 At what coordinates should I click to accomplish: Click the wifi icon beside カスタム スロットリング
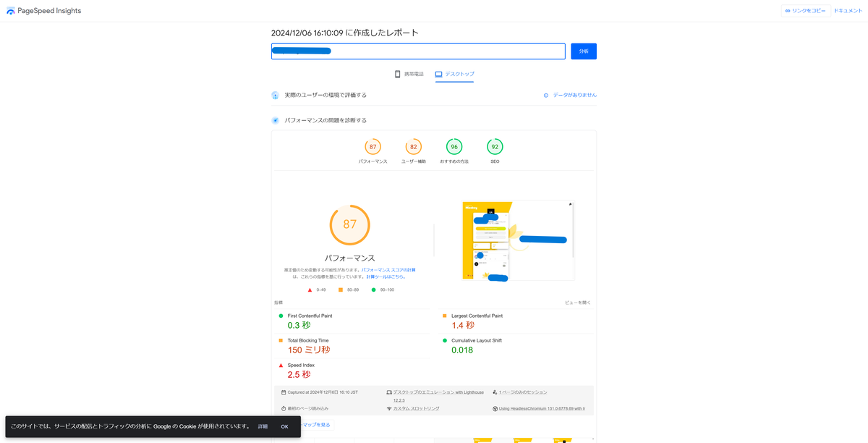pos(389,408)
